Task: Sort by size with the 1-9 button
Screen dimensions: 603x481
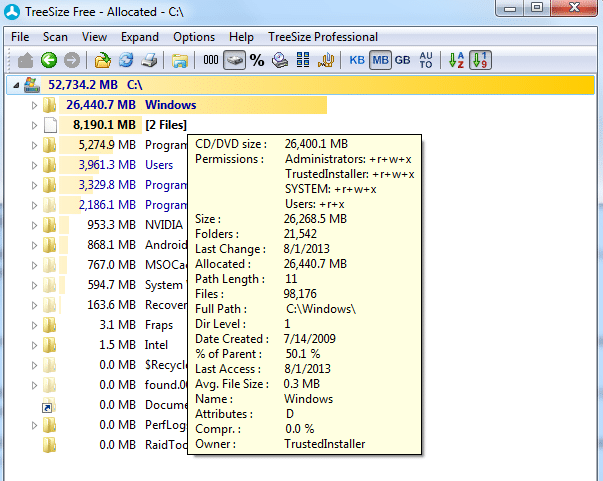Action: point(480,60)
